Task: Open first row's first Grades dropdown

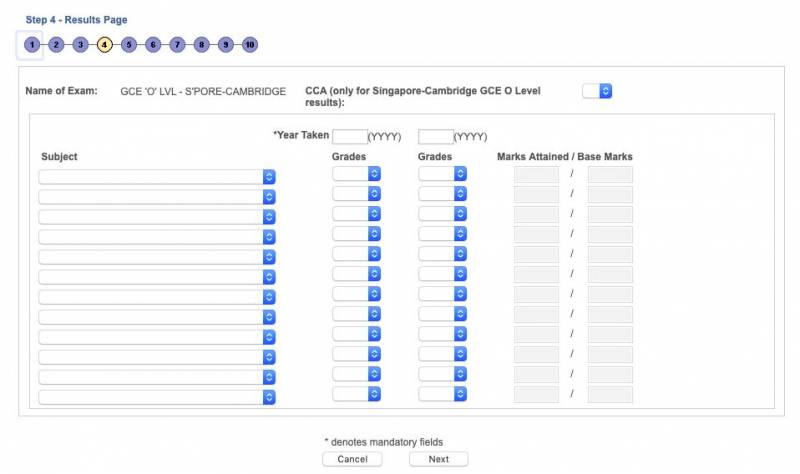Action: [357, 174]
